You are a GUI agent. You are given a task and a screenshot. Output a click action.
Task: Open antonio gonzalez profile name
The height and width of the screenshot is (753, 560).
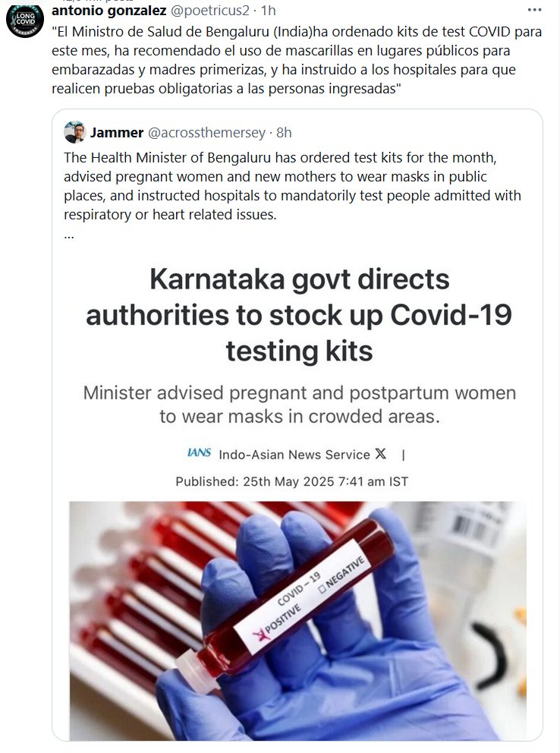coord(109,10)
